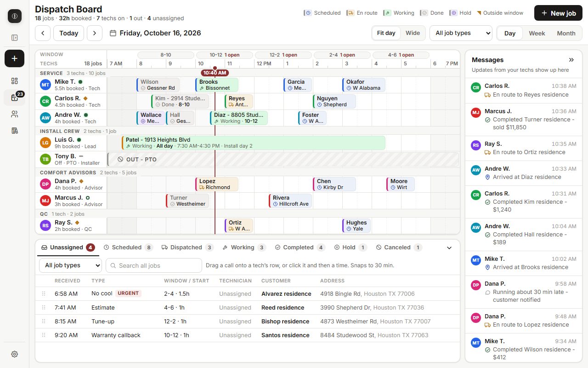The width and height of the screenshot is (588, 368).
Task: Open Patel - 1913 Heights Blvd job
Action: [254, 143]
